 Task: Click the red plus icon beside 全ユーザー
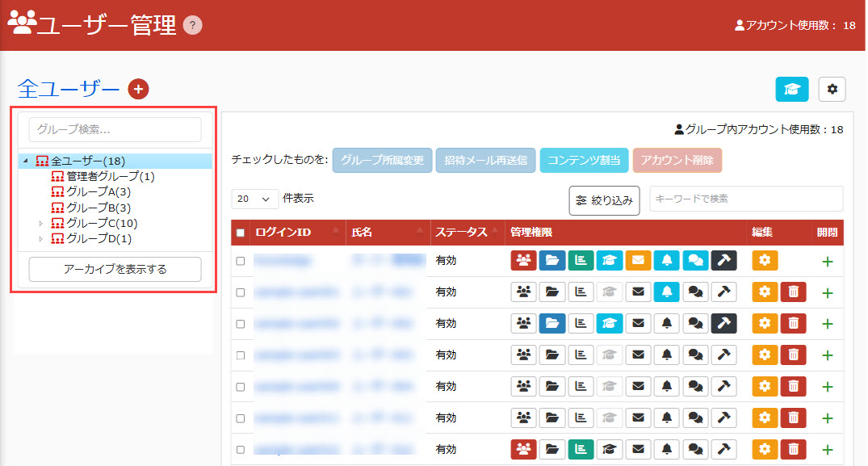pos(138,89)
